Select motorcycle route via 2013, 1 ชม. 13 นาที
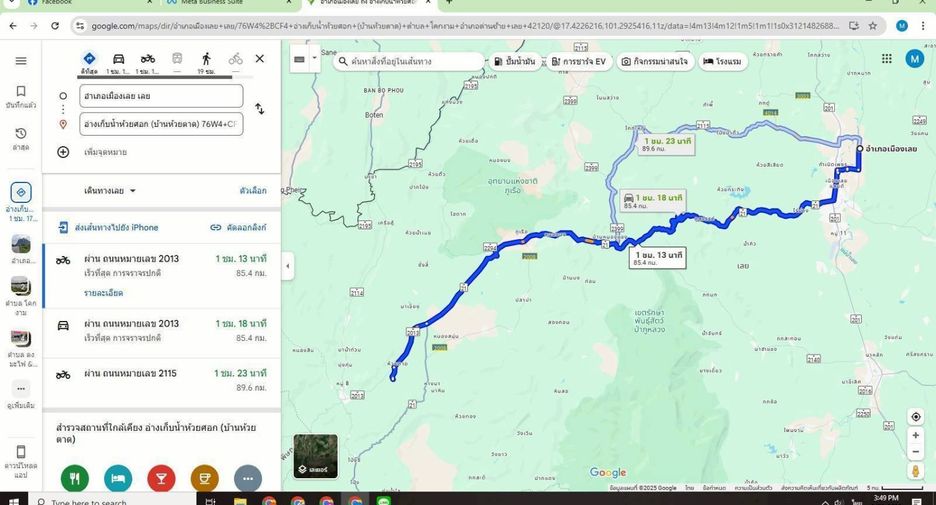Viewport: 936px width, 505px height. pyautogui.click(x=161, y=276)
